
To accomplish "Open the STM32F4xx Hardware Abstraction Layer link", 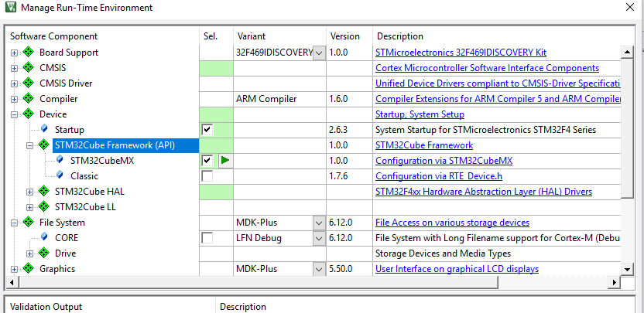I will tap(484, 192).
